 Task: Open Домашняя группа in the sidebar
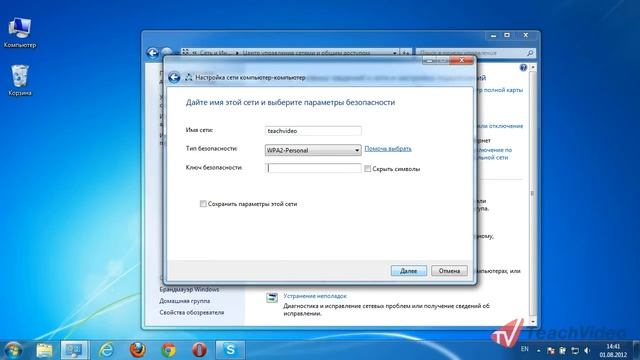point(184,301)
